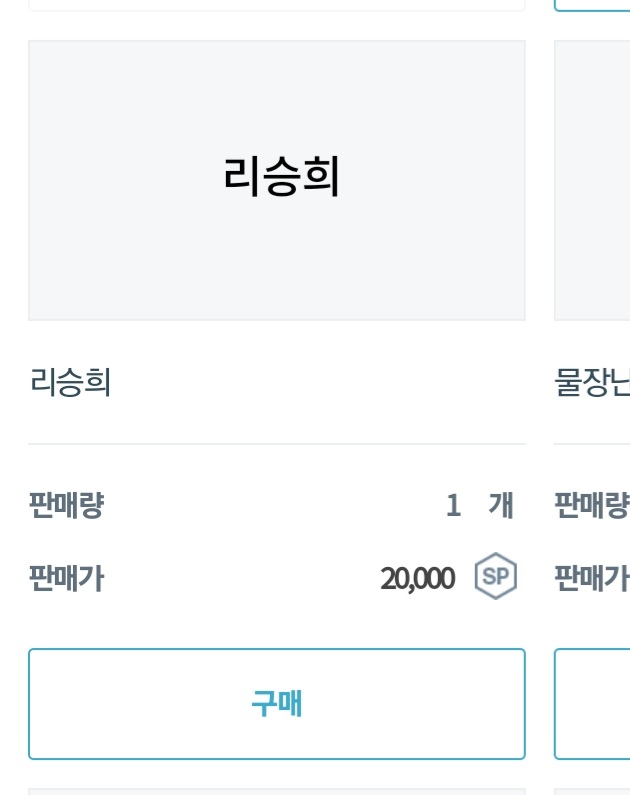Click the divider line under 리승희 name
This screenshot has width=630, height=795.
(x=277, y=443)
